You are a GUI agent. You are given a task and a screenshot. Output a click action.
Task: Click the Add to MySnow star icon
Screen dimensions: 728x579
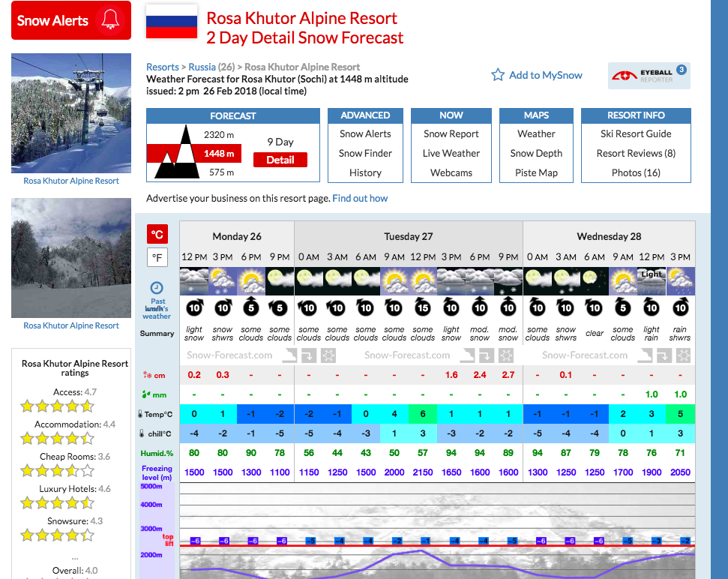tap(498, 75)
